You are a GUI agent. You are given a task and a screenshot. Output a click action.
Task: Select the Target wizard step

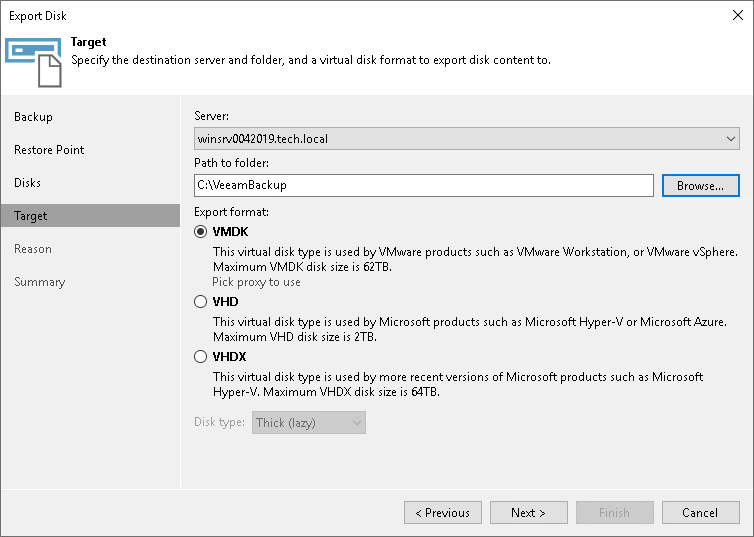coord(90,215)
